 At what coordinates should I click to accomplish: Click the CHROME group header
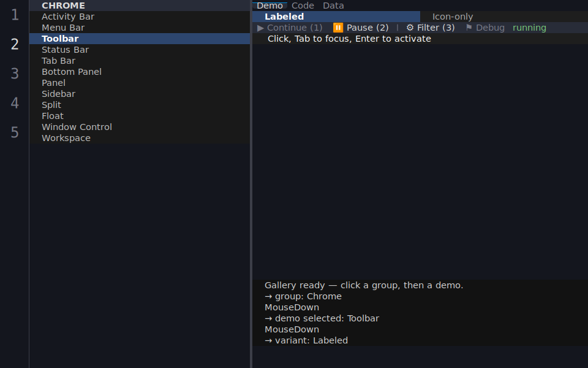140,6
